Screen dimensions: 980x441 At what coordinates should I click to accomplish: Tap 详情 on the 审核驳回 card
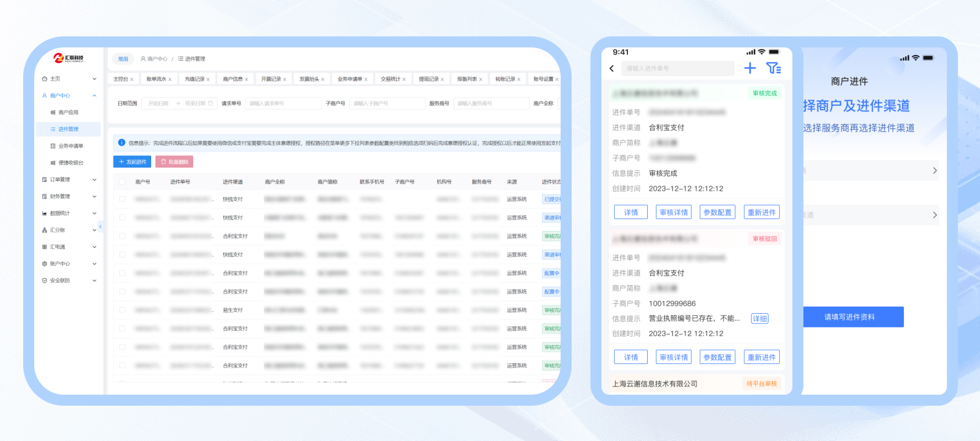pyautogui.click(x=631, y=357)
